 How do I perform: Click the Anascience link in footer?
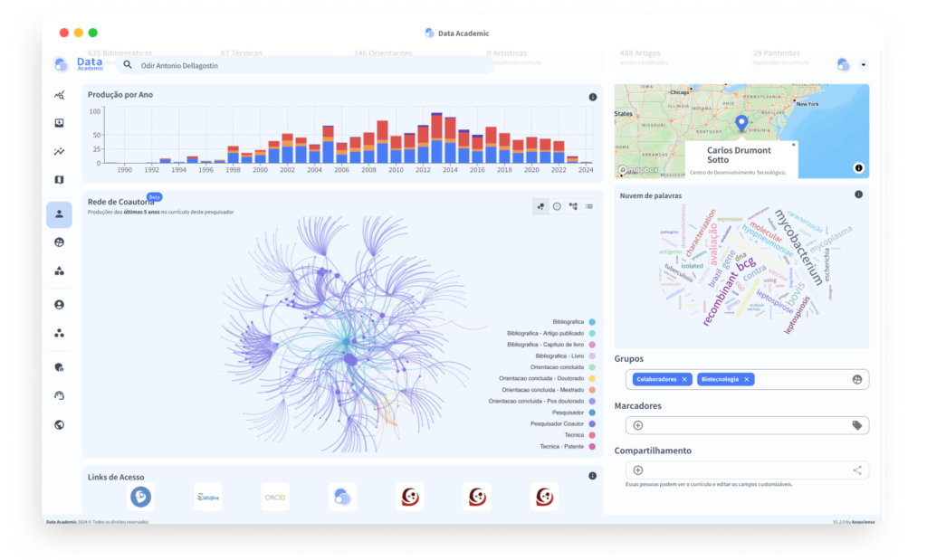click(x=863, y=522)
